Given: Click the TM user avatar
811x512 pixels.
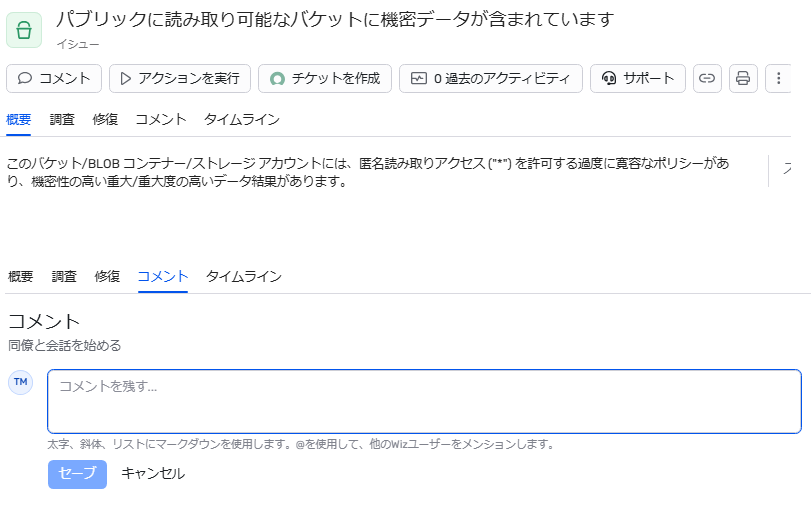Looking at the screenshot, I should click(x=21, y=382).
